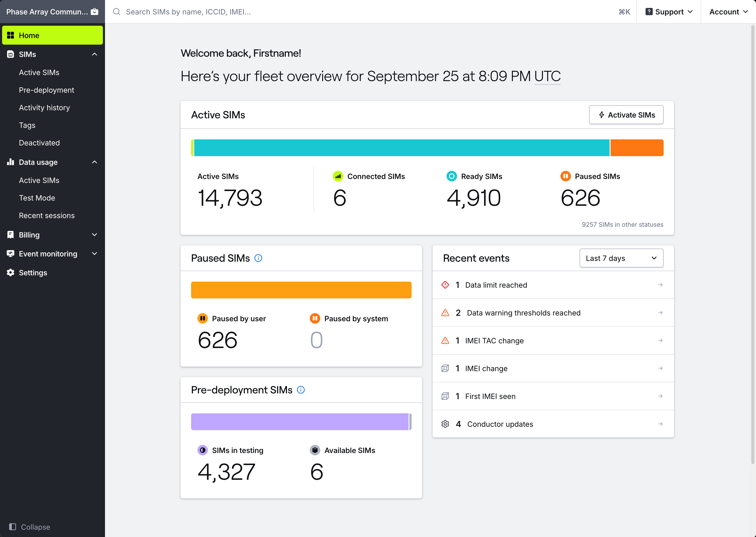Screen dimensions: 756x537
Task: Click the Conductor updates gear icon
Action: (x=445, y=424)
